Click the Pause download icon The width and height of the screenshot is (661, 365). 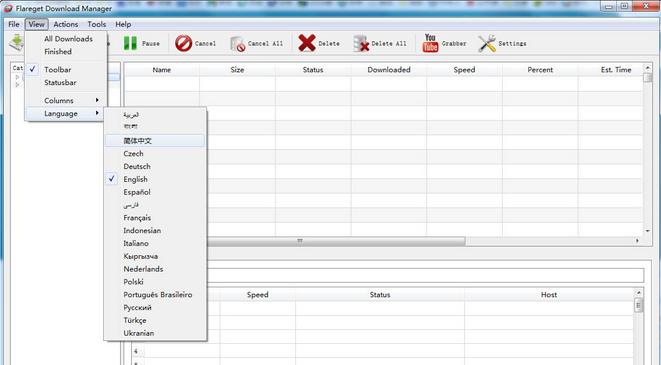[x=130, y=43]
